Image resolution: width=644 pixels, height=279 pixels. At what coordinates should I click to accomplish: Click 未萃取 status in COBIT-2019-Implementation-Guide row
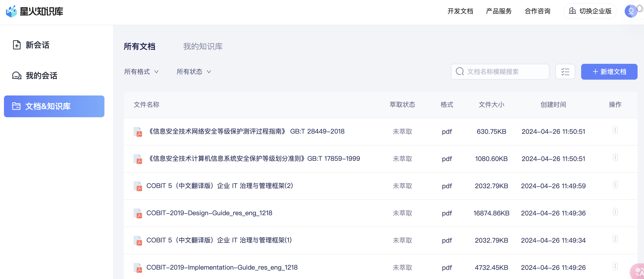pos(402,268)
